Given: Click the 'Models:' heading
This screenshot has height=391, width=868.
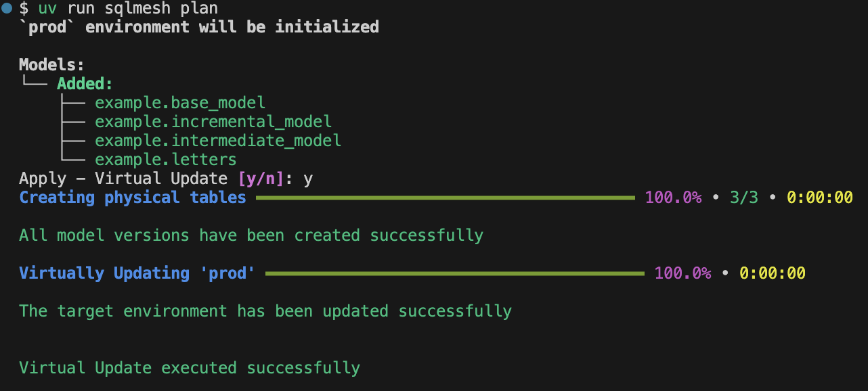Looking at the screenshot, I should pos(51,65).
